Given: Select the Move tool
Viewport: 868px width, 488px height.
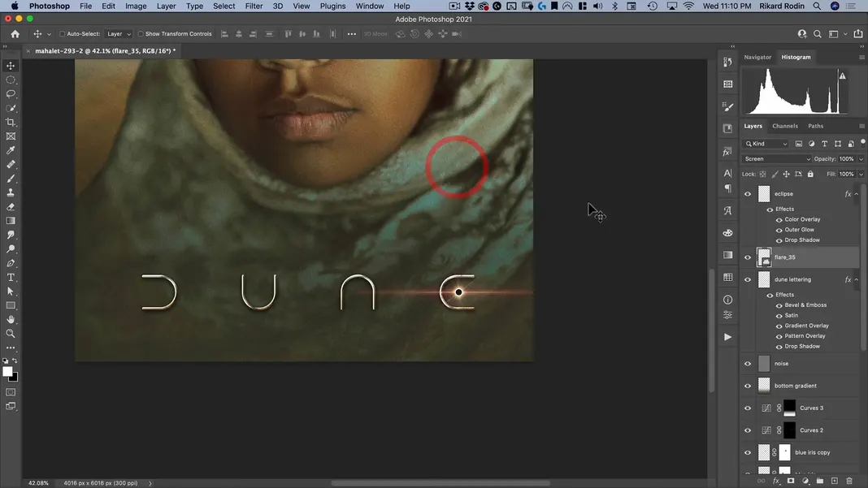Looking at the screenshot, I should [x=11, y=66].
